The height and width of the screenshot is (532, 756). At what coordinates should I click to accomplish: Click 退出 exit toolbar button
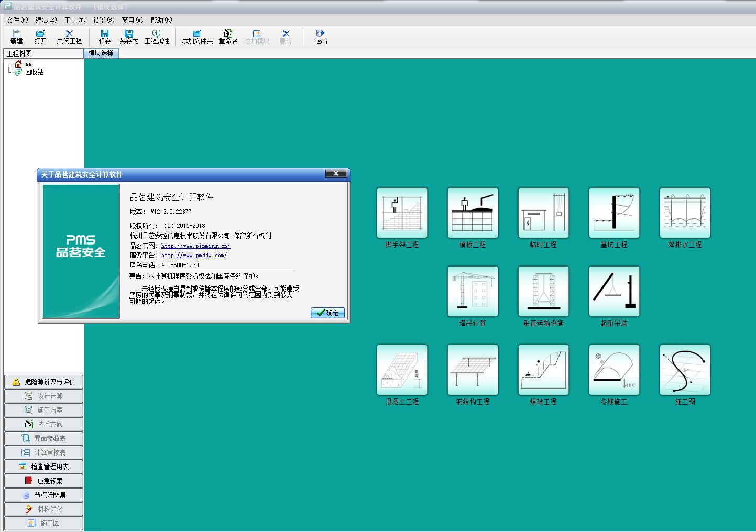(321, 37)
